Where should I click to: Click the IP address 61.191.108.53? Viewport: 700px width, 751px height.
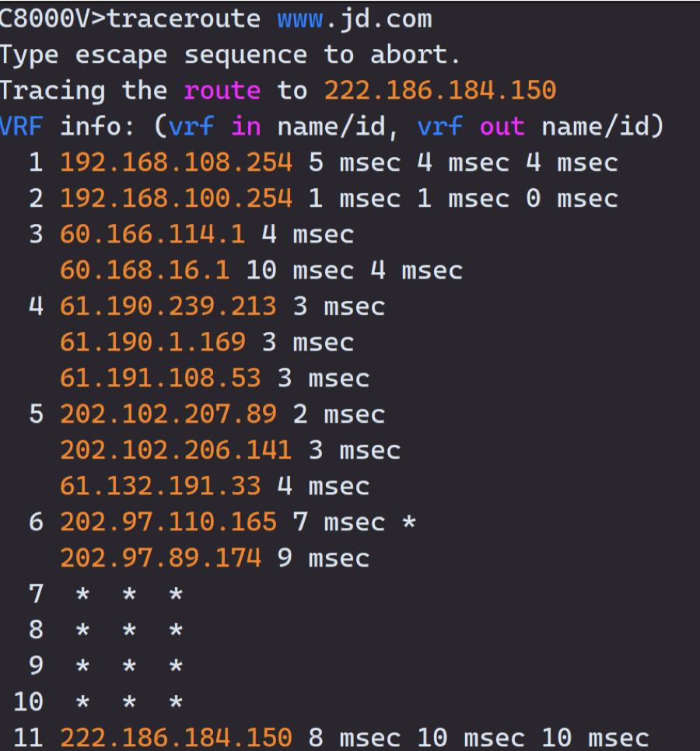click(160, 378)
